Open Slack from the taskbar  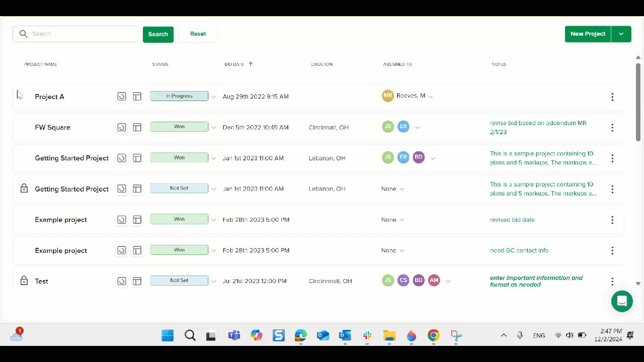[x=367, y=335]
